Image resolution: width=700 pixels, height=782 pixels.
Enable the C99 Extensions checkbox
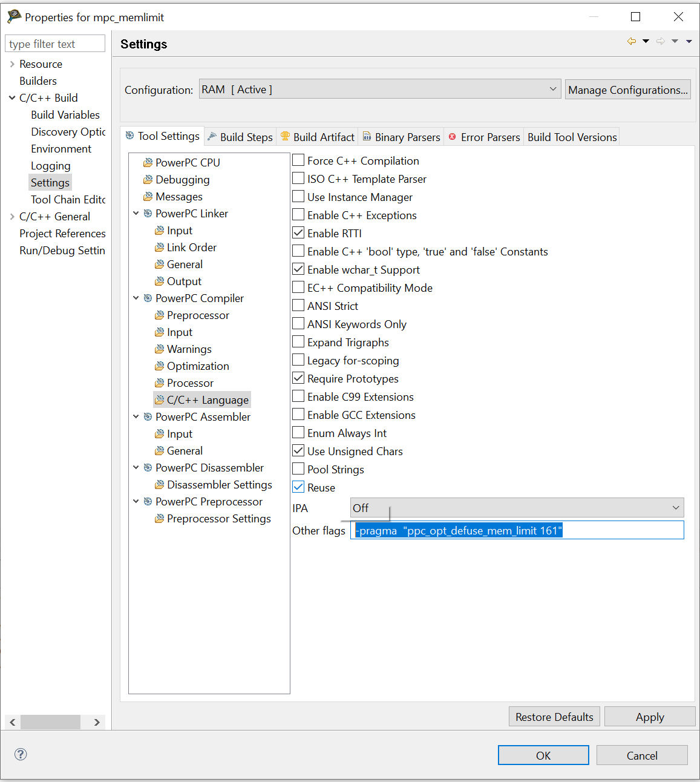pos(298,396)
